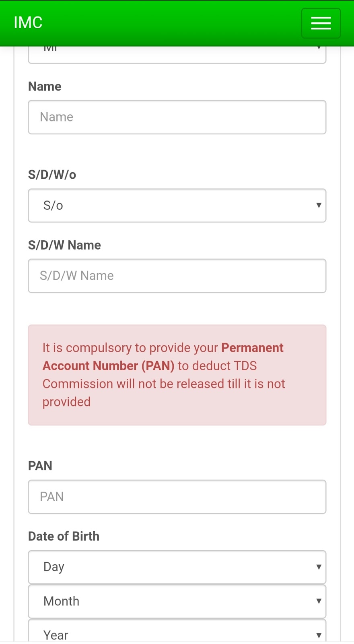Focus the S/D/W Name input box
The height and width of the screenshot is (644, 354).
(x=177, y=276)
